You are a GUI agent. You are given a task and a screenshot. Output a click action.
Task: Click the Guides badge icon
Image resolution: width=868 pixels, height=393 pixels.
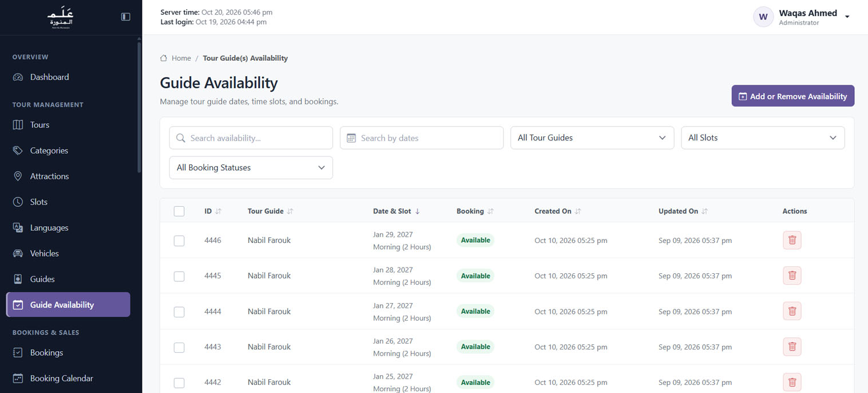pos(18,280)
